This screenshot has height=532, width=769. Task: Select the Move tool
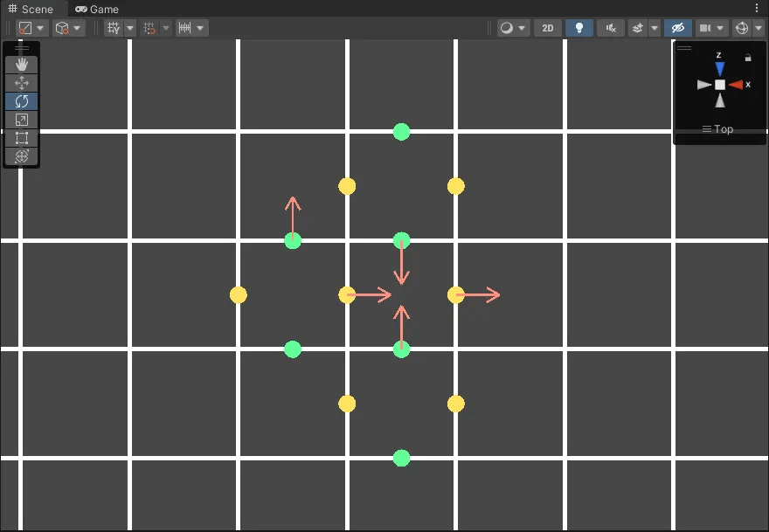pos(22,83)
